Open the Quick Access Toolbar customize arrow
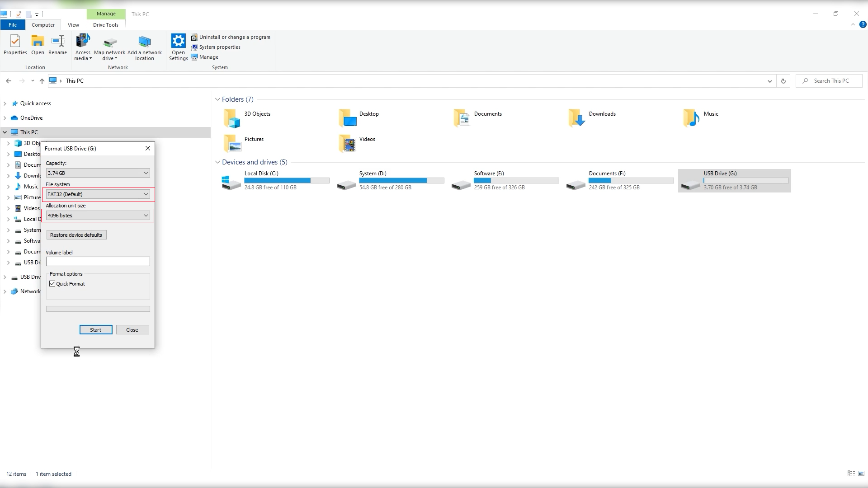 (x=37, y=14)
